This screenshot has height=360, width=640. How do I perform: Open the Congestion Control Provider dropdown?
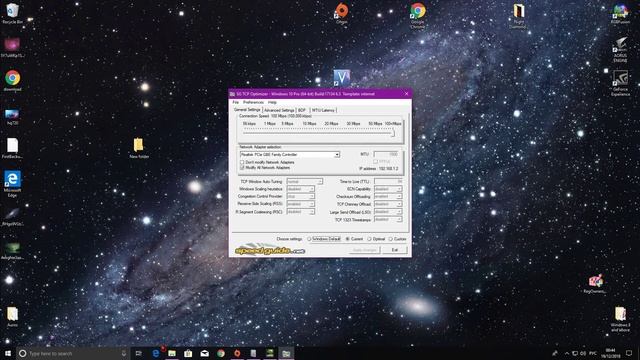(300, 196)
